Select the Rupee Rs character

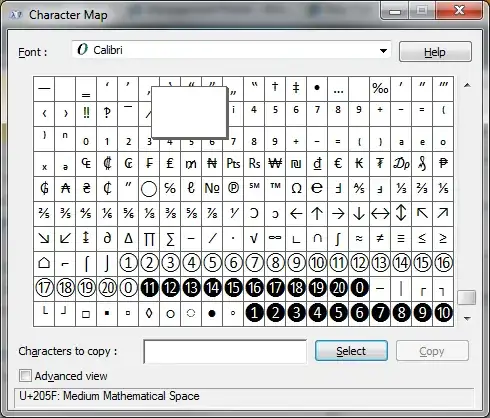(x=254, y=164)
